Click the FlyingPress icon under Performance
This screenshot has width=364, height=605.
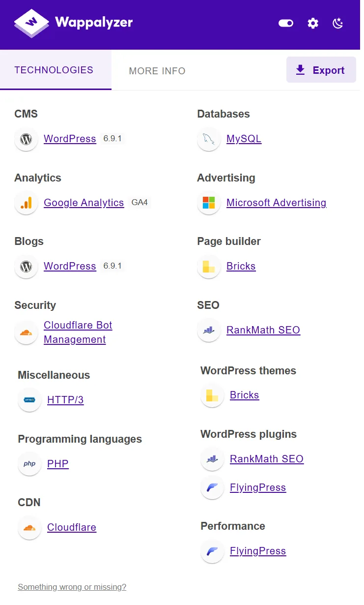(x=212, y=551)
